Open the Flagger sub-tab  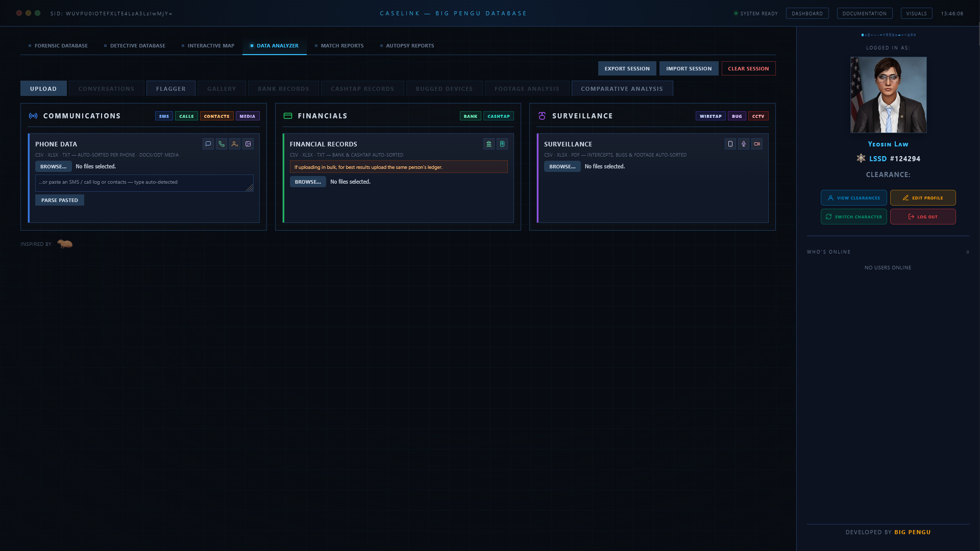[171, 89]
